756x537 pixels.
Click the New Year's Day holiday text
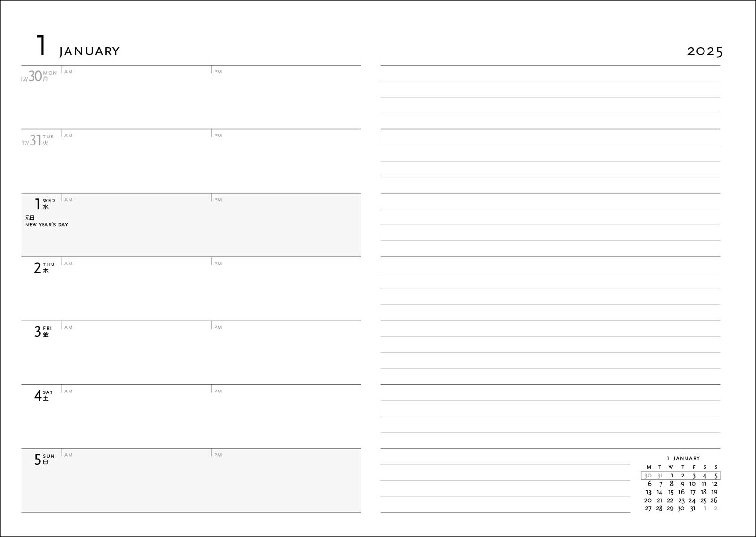tap(46, 224)
